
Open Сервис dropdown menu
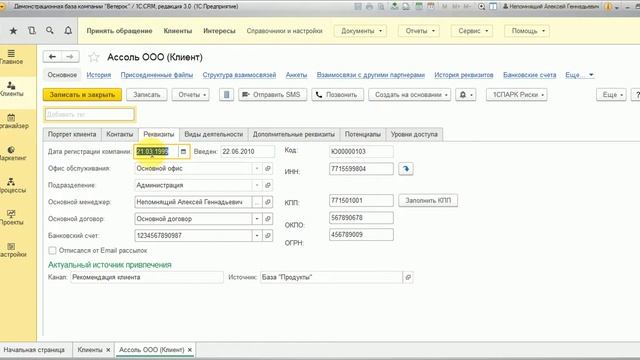(x=472, y=31)
